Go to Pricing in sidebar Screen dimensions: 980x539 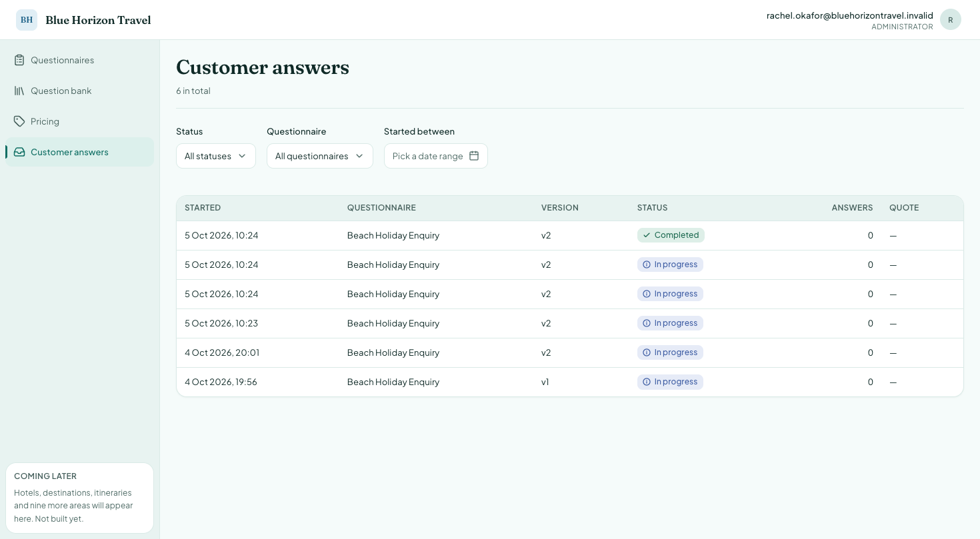click(x=80, y=121)
